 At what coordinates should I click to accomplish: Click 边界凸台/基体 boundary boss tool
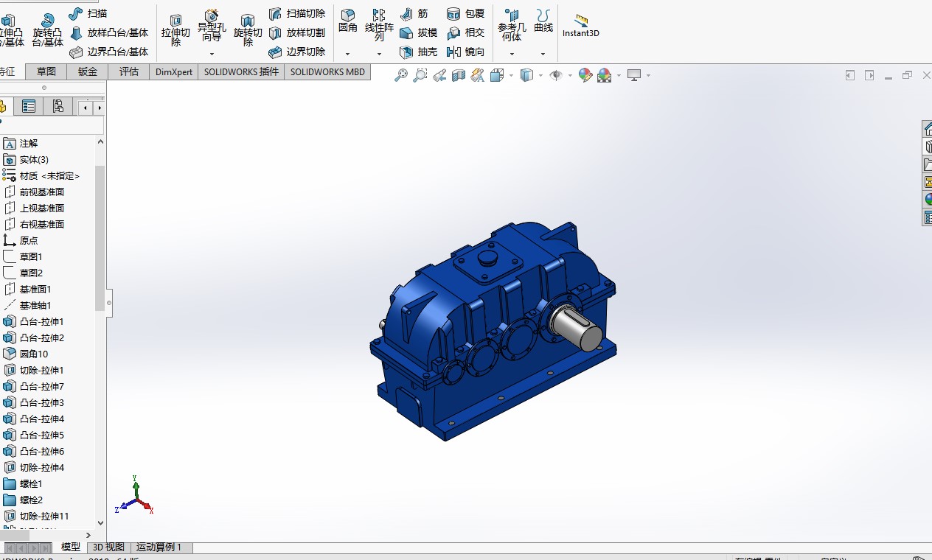(x=109, y=52)
